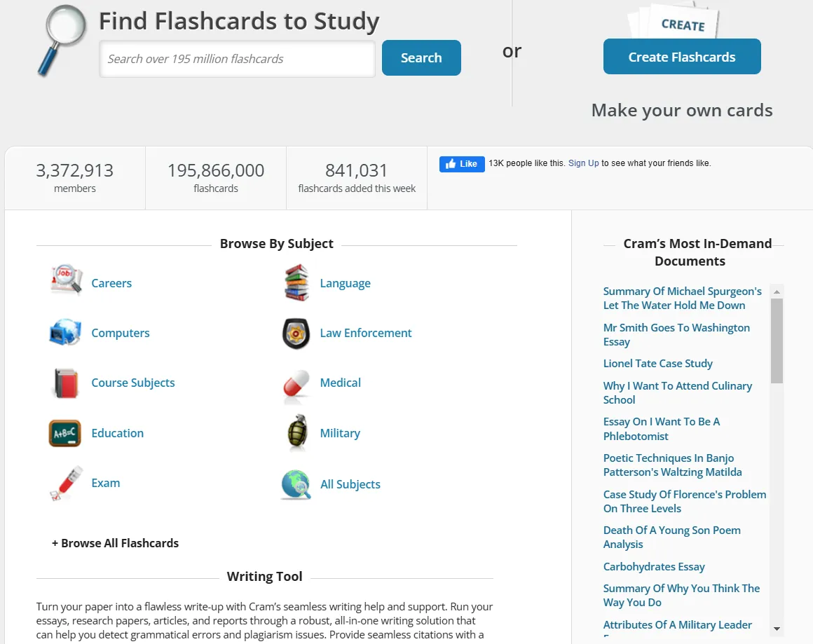Open the Lionel Tate Case Study link
The height and width of the screenshot is (644, 813).
point(658,364)
